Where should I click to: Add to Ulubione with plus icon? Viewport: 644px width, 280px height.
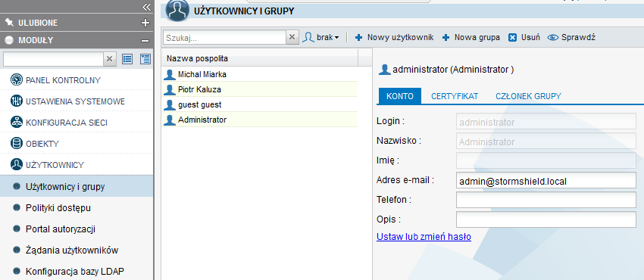(145, 23)
